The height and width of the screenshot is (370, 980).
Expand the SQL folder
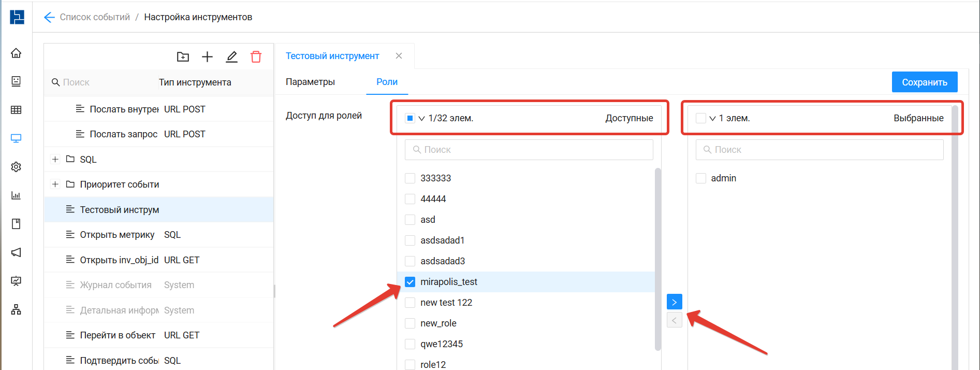[x=55, y=159]
